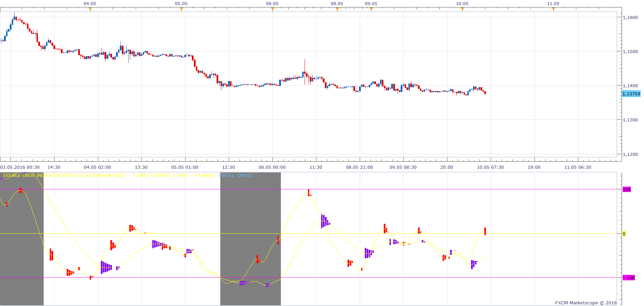
Task: Click the 1,1600 price axis label
Action: 630,17
